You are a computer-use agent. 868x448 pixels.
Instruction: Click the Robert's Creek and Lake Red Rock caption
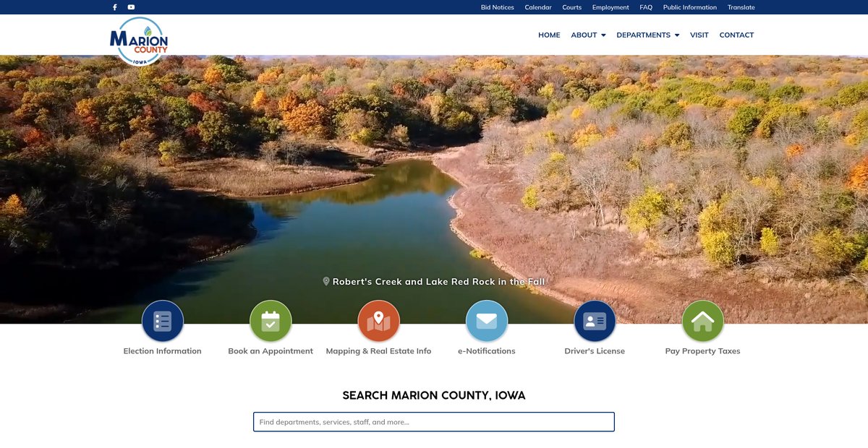(434, 282)
